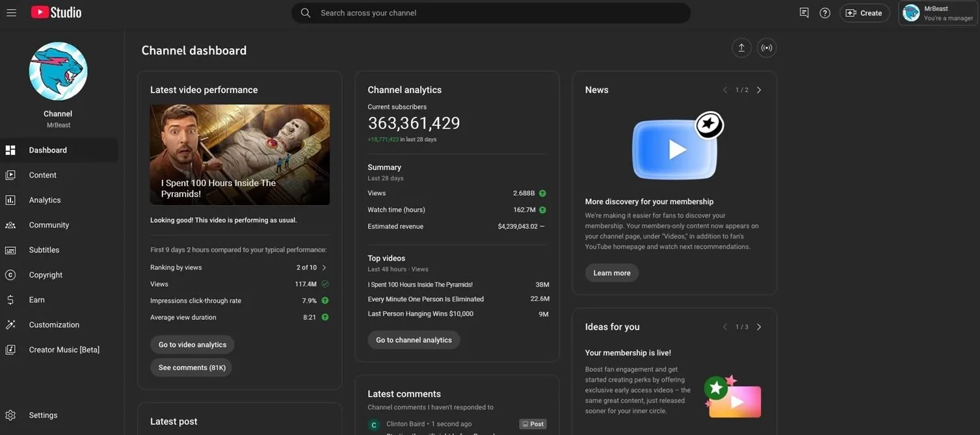Viewport: 980px width, 435px height.
Task: Select Content in the left sidebar
Action: 42,175
